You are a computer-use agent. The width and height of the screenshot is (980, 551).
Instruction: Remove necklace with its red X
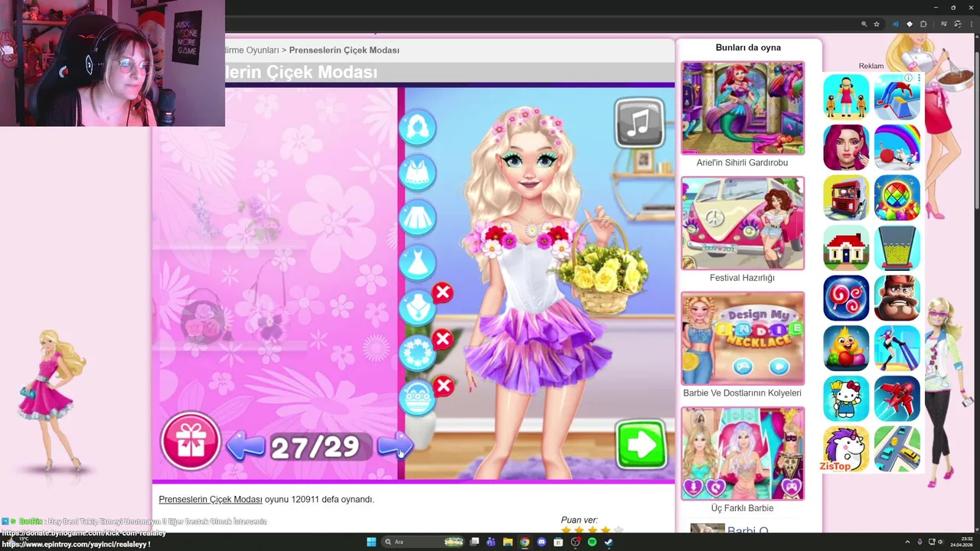[x=443, y=293]
